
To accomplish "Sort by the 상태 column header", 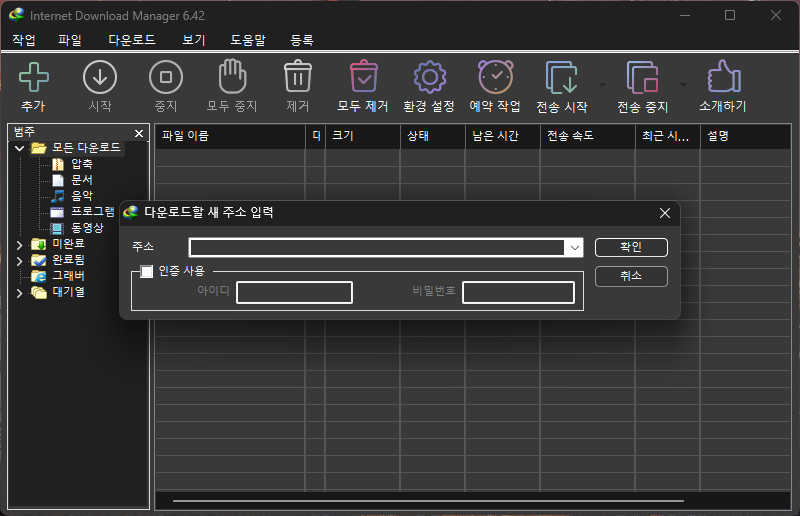I will (433, 136).
